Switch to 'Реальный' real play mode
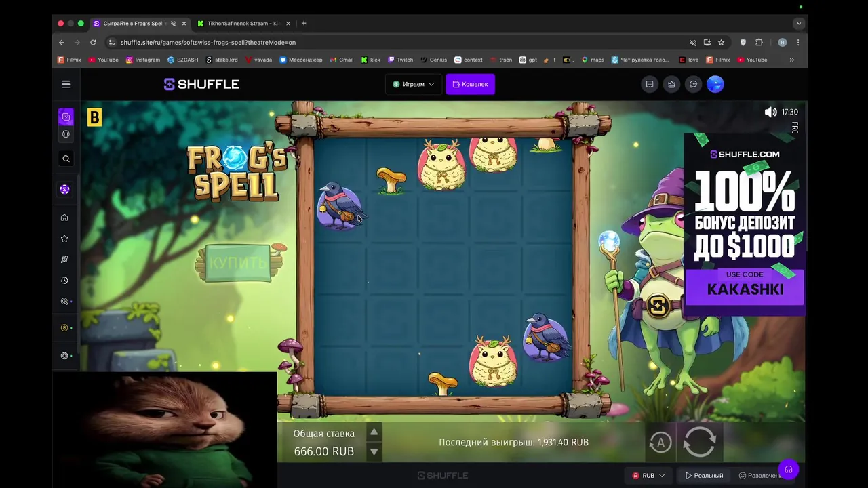Image resolution: width=868 pixels, height=488 pixels. (705, 476)
